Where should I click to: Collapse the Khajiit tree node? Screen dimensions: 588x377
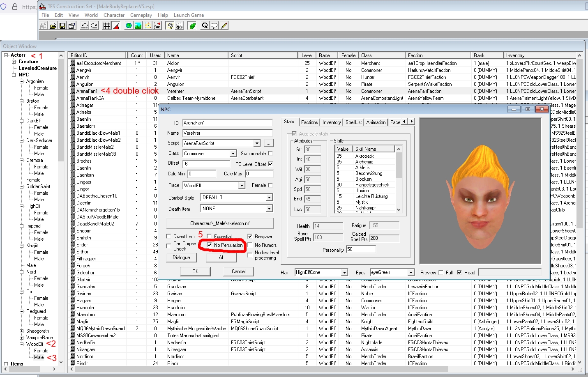pyautogui.click(x=22, y=246)
